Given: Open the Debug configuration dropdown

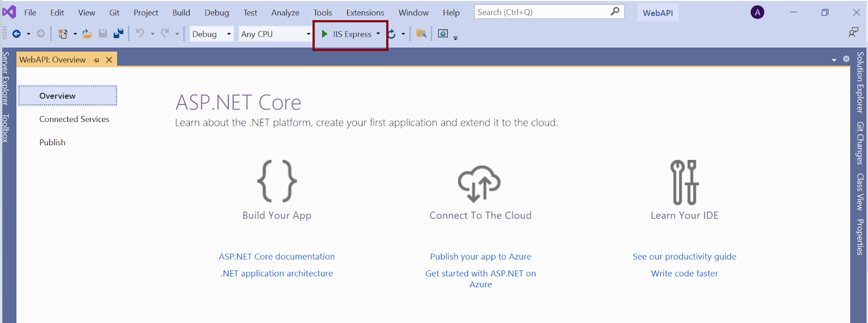Looking at the screenshot, I should [x=212, y=34].
